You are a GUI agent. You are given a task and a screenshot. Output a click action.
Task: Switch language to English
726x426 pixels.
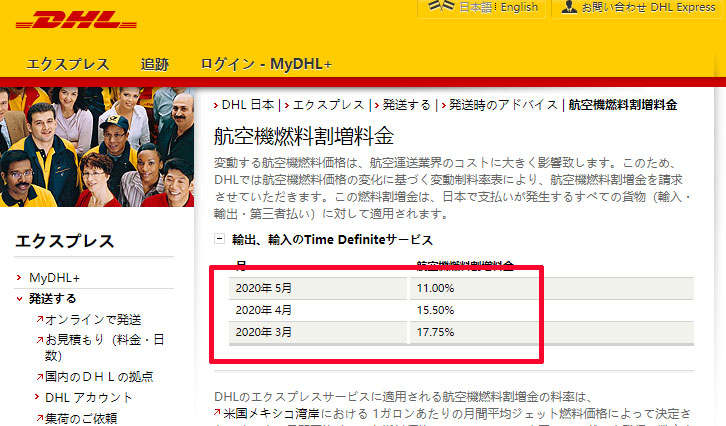(x=519, y=7)
